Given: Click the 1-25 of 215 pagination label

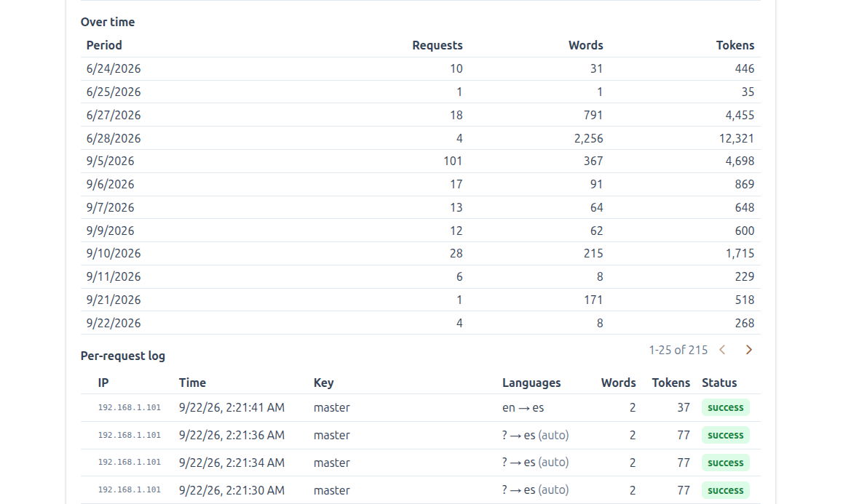Looking at the screenshot, I should coord(678,350).
